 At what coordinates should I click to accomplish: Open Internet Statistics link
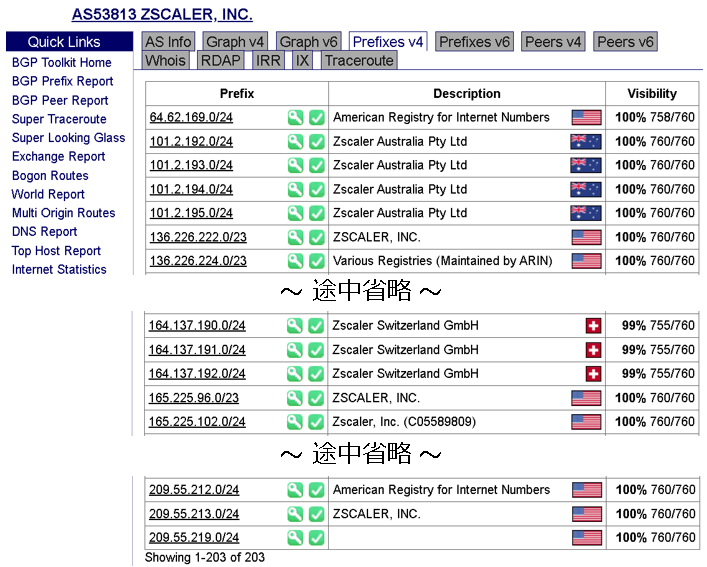(x=59, y=270)
